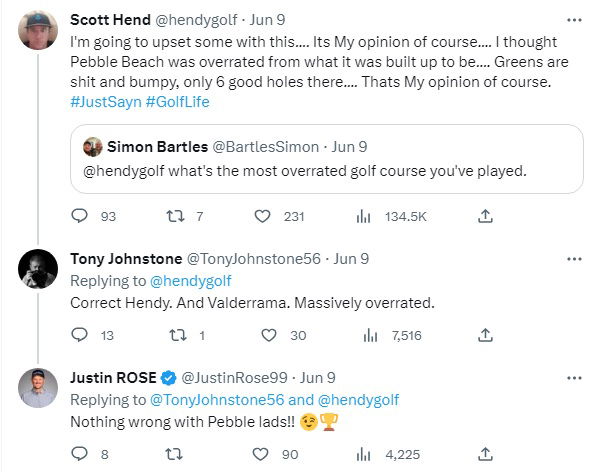Open more options on Justin Rose's tweet
The width and height of the screenshot is (600, 472).
(x=574, y=377)
